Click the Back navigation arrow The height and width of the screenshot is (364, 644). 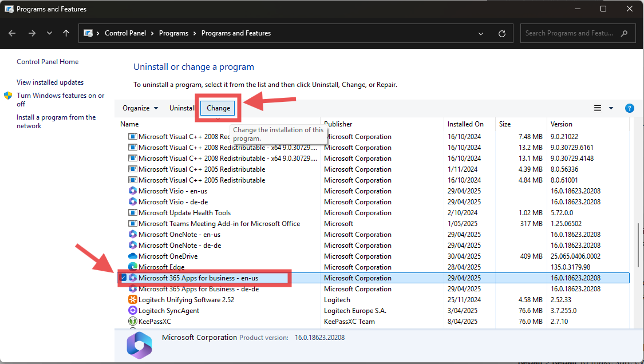pyautogui.click(x=12, y=33)
